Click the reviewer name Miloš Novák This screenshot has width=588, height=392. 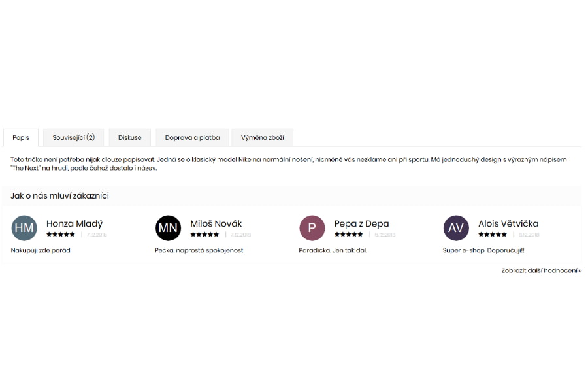tap(216, 223)
